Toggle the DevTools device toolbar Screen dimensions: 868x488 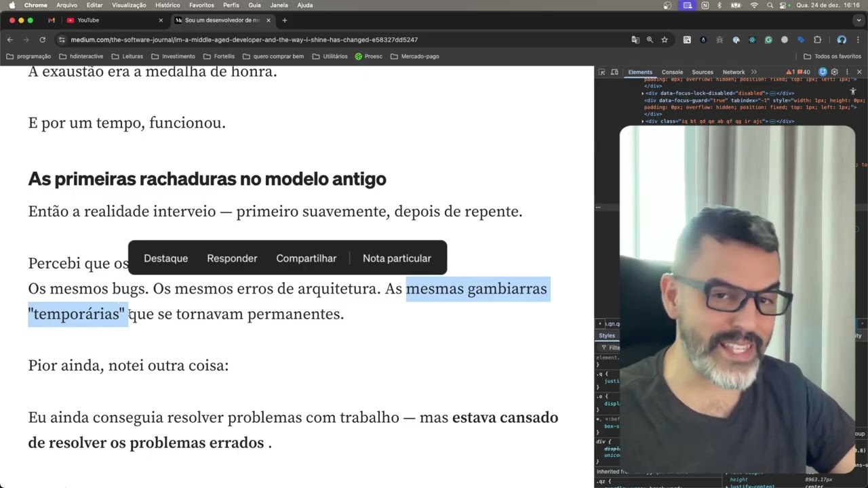tap(614, 72)
